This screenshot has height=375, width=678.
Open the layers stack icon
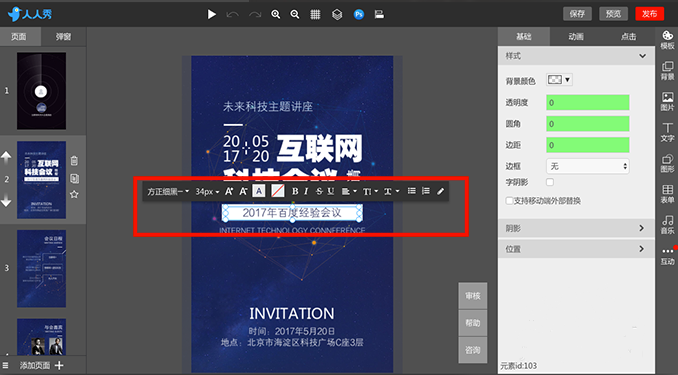pyautogui.click(x=337, y=14)
